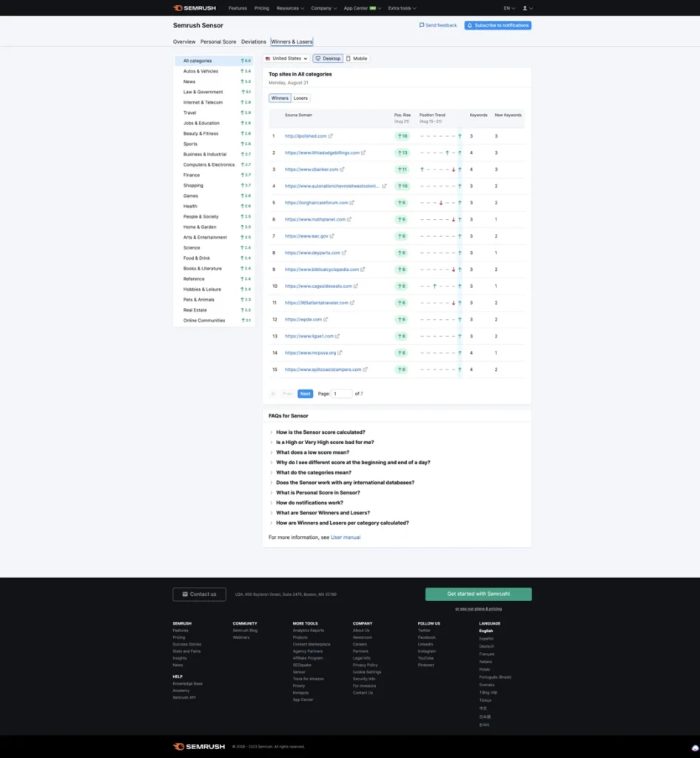Show the Losers list
This screenshot has width=700, height=758.
(x=300, y=98)
